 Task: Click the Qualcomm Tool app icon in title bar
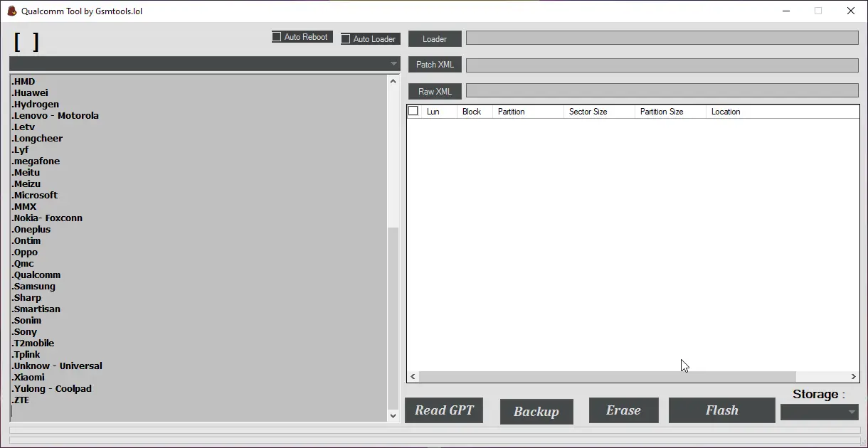coord(12,11)
